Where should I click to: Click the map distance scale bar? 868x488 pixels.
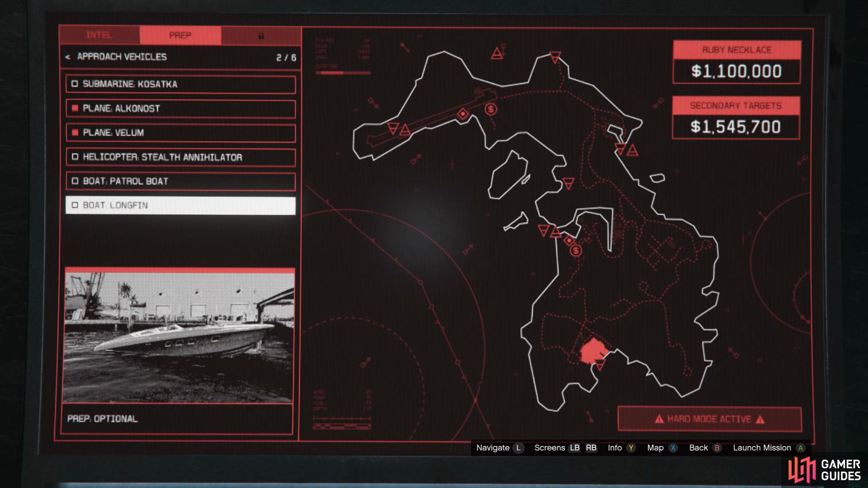pyautogui.click(x=342, y=426)
